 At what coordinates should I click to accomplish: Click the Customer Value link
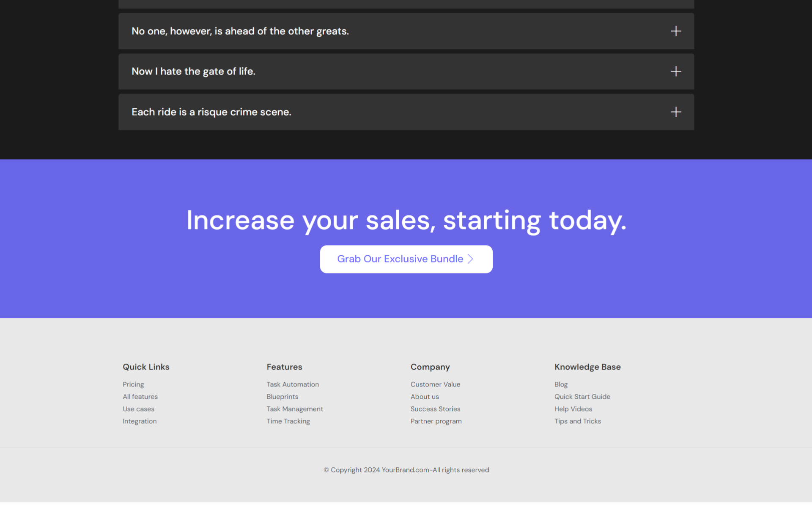435,384
